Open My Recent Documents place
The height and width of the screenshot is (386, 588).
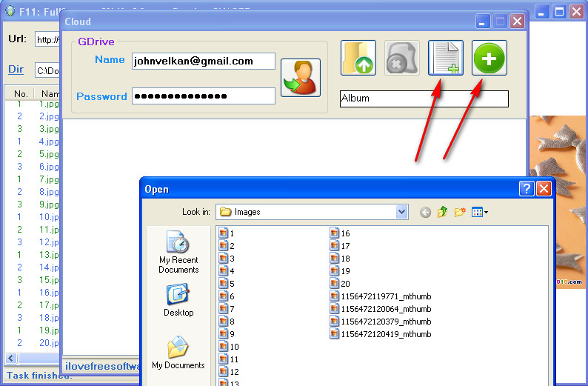(178, 252)
